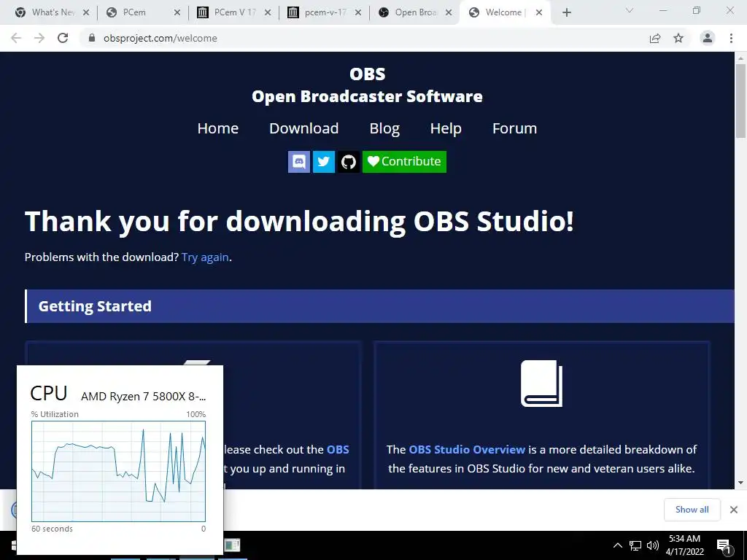This screenshot has height=560, width=747.
Task: Click the page scrollbar down arrow
Action: 740,483
